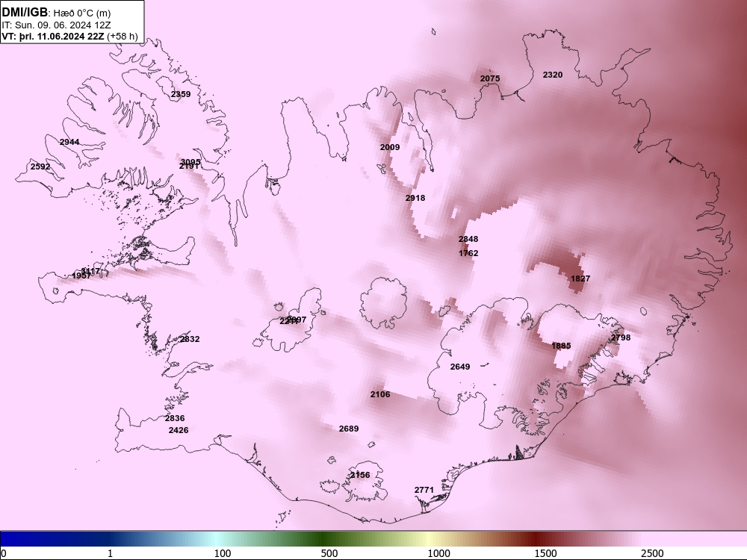Click the 2426 map value
This screenshot has height=560, width=747.
(179, 430)
